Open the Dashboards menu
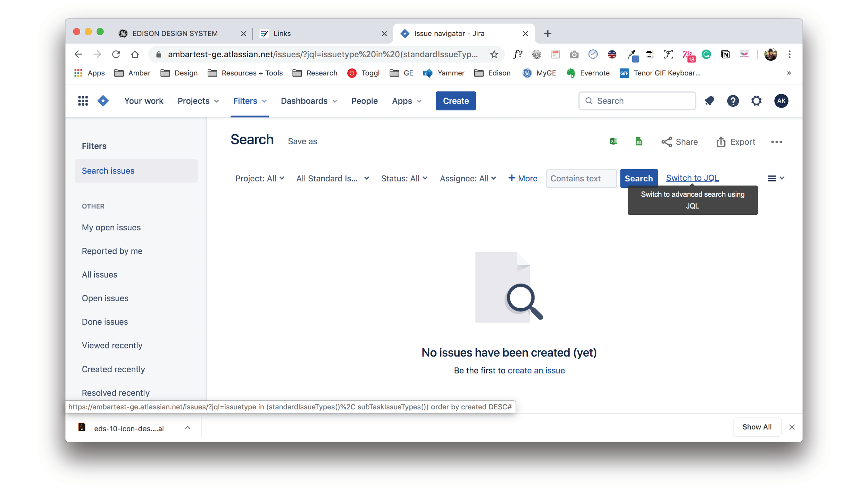Screen dimensions: 868x489 point(309,101)
